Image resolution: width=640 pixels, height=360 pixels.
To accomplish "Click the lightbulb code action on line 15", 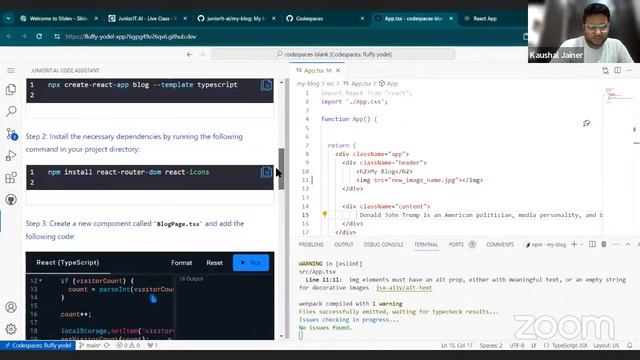I will click(x=325, y=213).
